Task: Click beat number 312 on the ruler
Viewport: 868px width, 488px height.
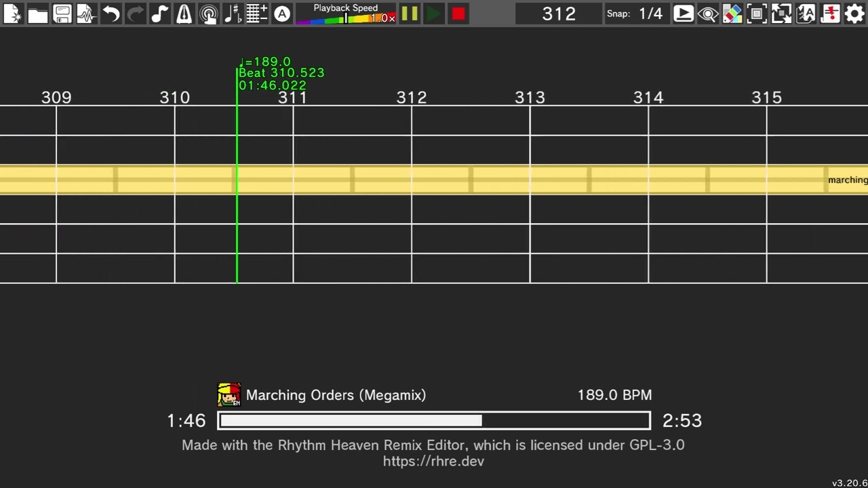Action: (412, 98)
